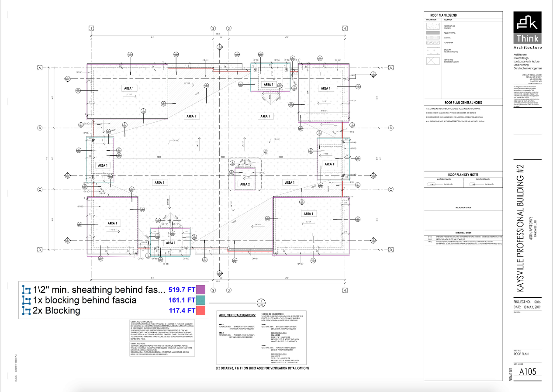The image size is (553, 392).
Task: Click the 117.4 FT measurement total
Action: click(181, 311)
